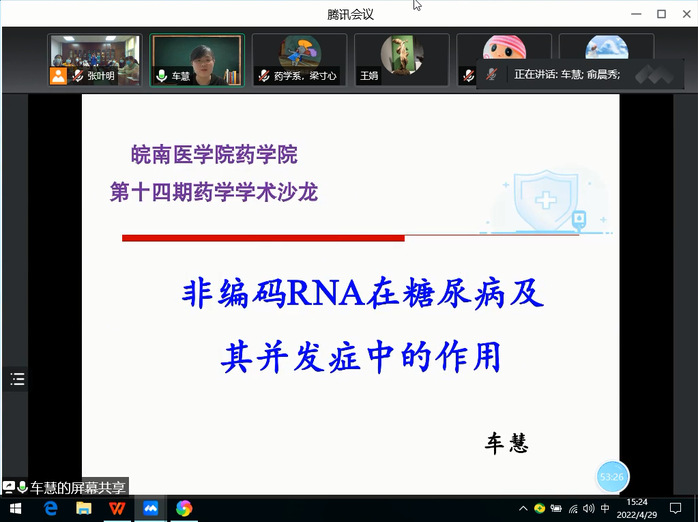Image resolution: width=698 pixels, height=522 pixels.
Task: Click 车慧's microphone status icon
Action: coord(161,76)
